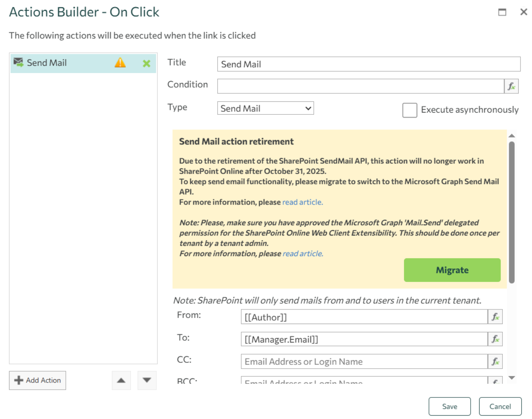Close the Actions Builder dialog
This screenshot has width=532, height=419.
[523, 12]
